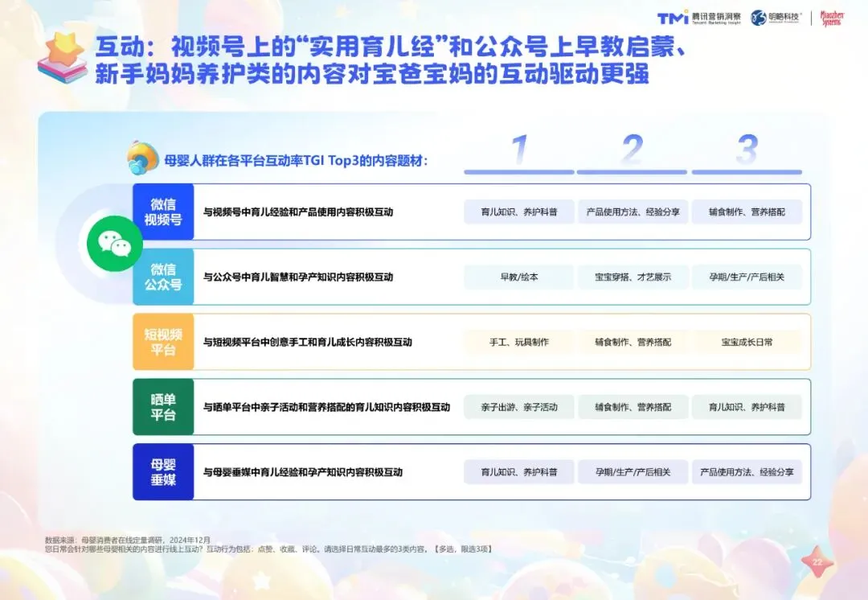Click the TMI Tencent Marketing Insight logo
868x600 pixels.
(x=699, y=18)
